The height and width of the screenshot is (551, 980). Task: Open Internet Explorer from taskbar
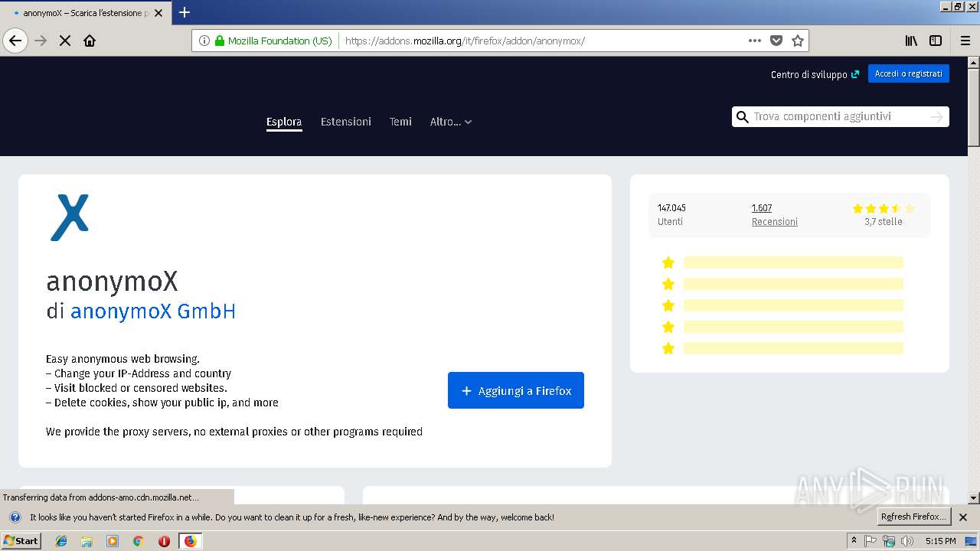(61, 541)
